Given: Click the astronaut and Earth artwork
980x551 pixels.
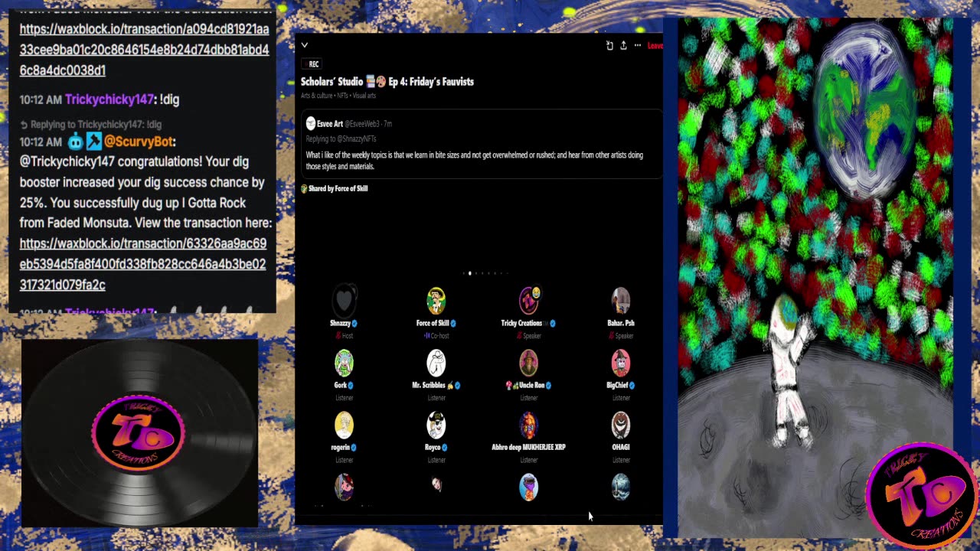Looking at the screenshot, I should tap(815, 277).
